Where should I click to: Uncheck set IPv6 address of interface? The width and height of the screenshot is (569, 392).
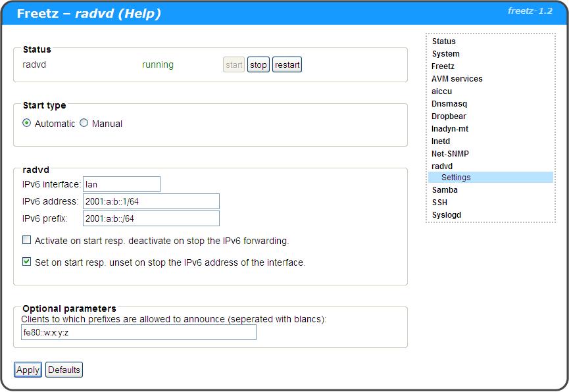(x=27, y=262)
